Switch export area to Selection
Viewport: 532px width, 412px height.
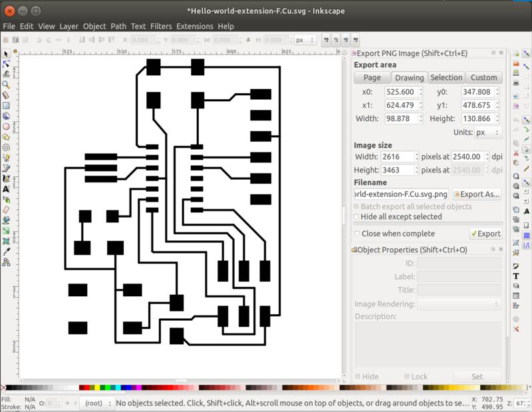446,77
